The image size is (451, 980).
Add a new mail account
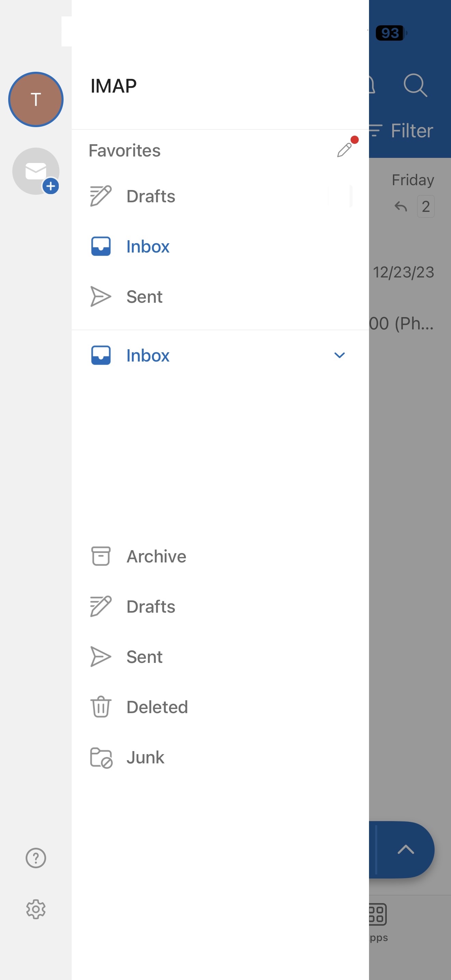[x=36, y=171]
